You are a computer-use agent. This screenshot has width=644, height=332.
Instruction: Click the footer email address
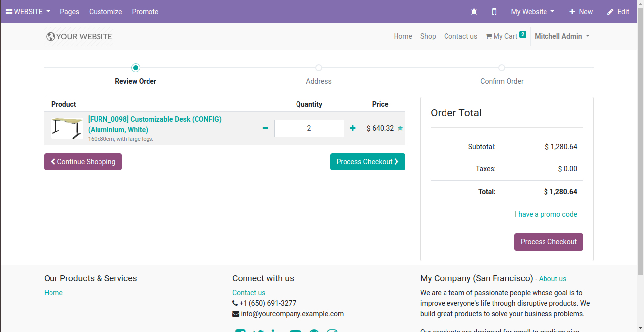tap(292, 314)
